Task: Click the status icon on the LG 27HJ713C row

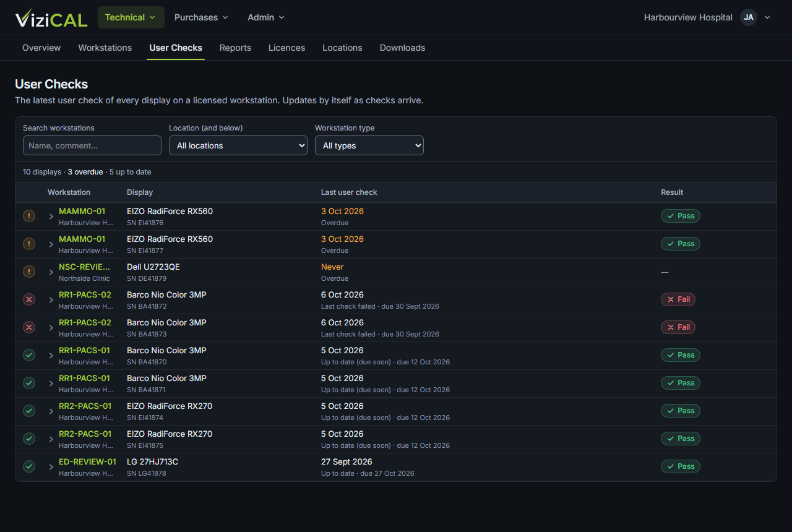Action: pyautogui.click(x=29, y=467)
